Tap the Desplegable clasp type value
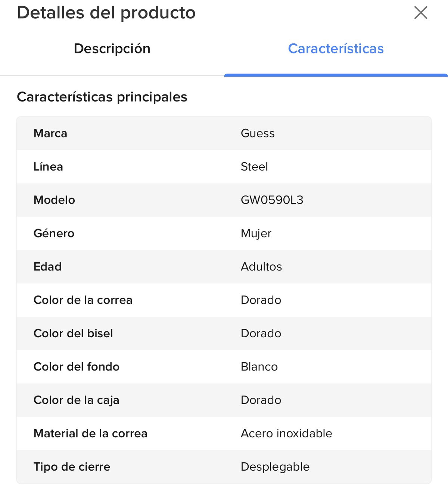Image resolution: width=448 pixels, height=496 pixels. pyautogui.click(x=275, y=466)
